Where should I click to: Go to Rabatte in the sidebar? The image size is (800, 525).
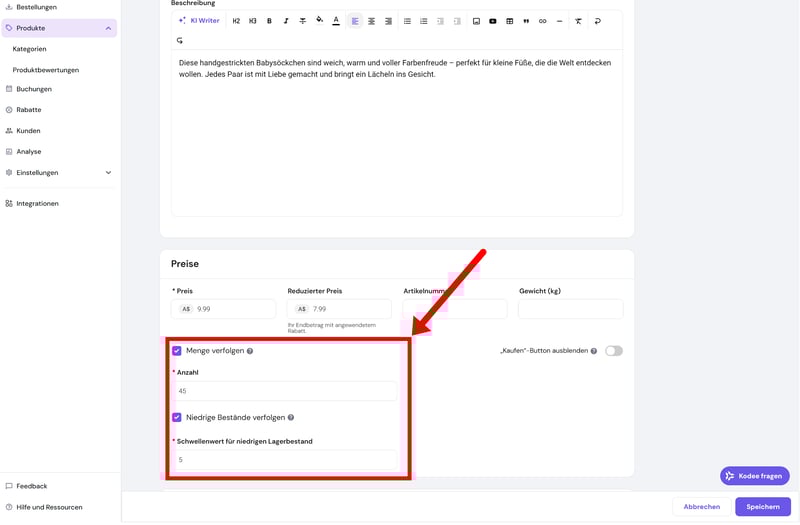tap(29, 110)
